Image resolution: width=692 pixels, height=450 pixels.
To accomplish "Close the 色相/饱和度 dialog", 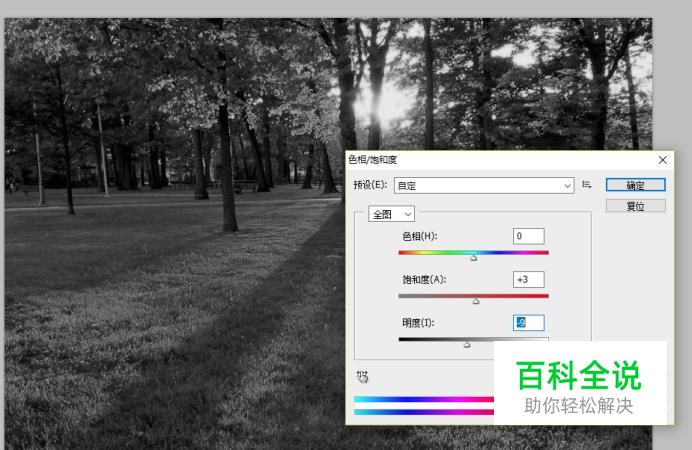I will click(x=662, y=160).
